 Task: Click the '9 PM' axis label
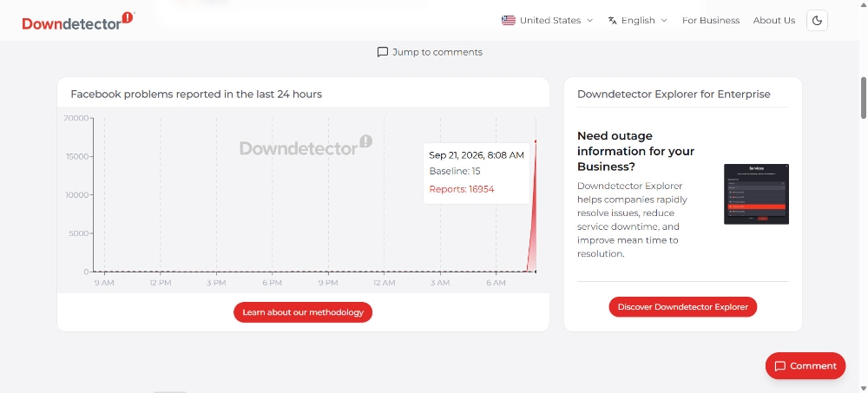tap(328, 283)
